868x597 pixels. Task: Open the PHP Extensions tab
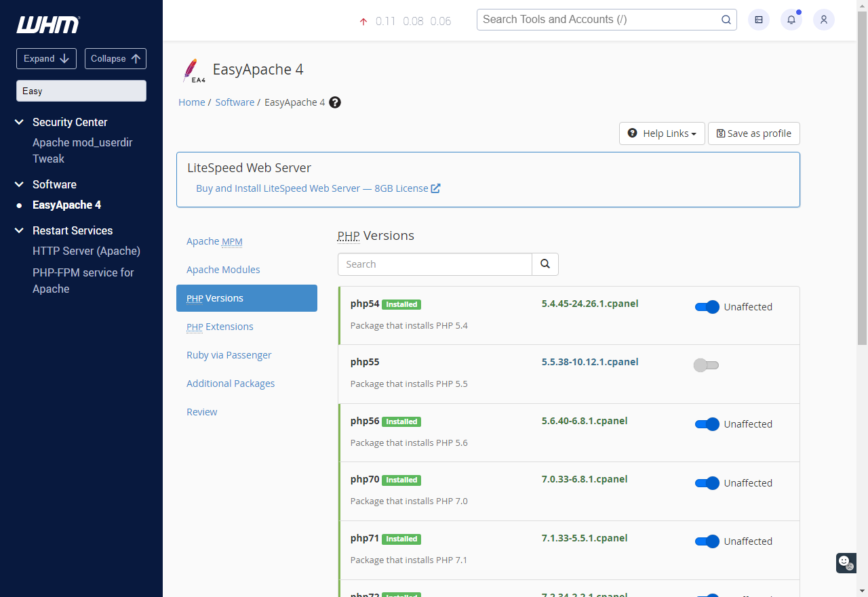click(x=247, y=327)
